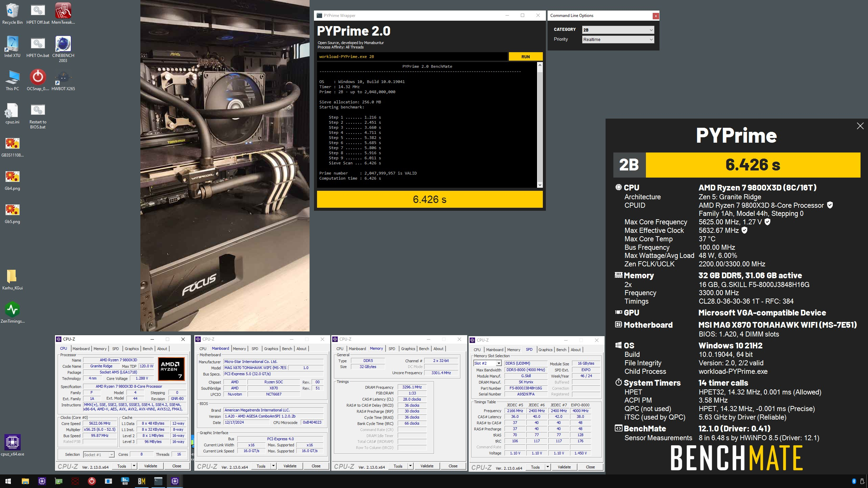Image resolution: width=868 pixels, height=488 pixels.
Task: Select the HPET On.bat desktop file
Action: (38, 47)
